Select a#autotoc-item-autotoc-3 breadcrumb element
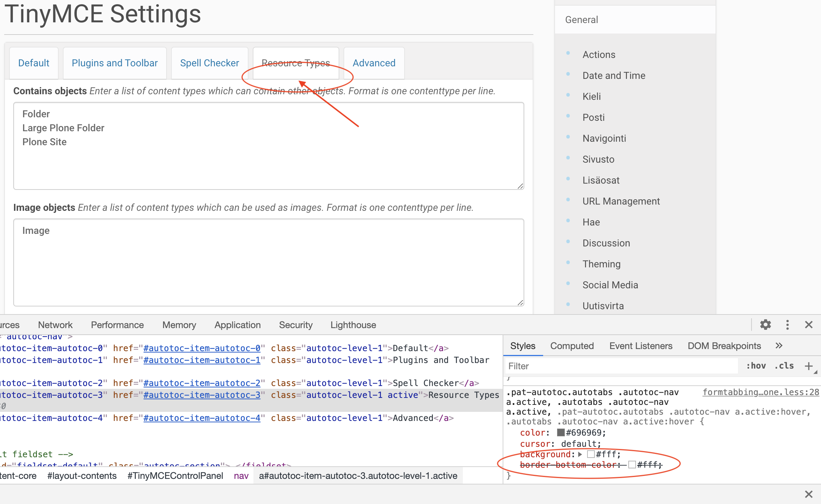This screenshot has height=504, width=821. click(x=358, y=476)
